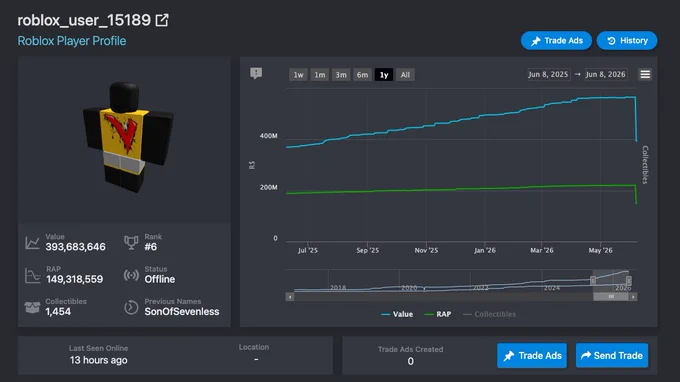Click the Mar '26 axis label

click(542, 250)
